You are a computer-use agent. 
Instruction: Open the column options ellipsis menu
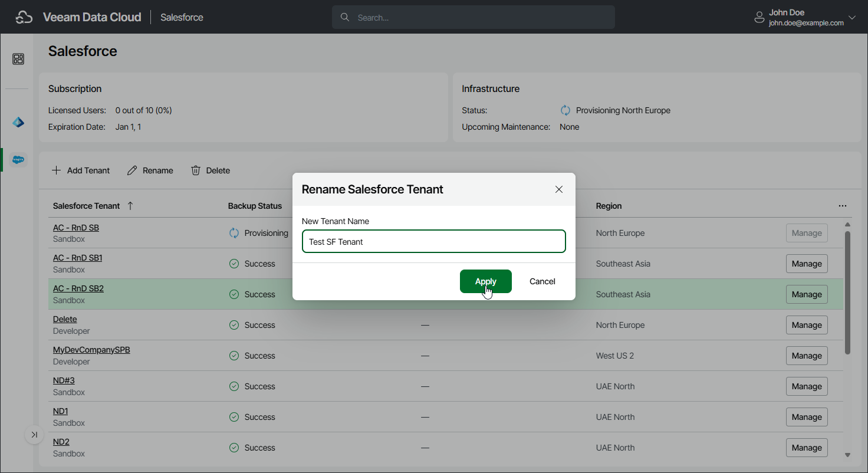click(x=843, y=206)
